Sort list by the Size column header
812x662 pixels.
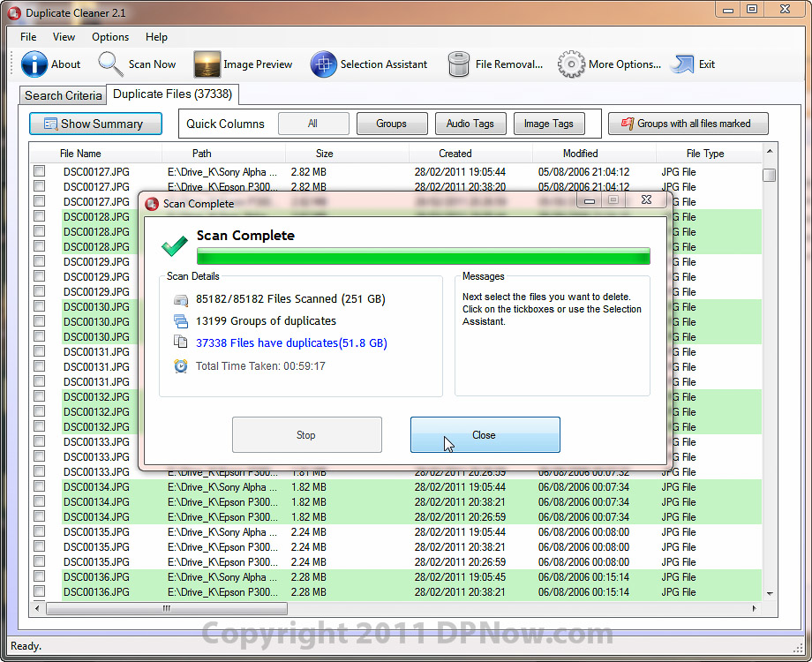[x=324, y=154]
